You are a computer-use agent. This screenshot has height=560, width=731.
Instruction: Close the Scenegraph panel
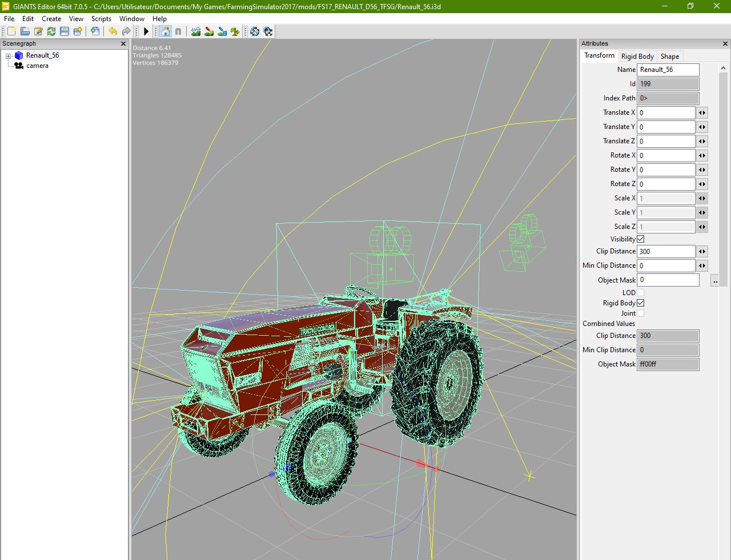123,43
